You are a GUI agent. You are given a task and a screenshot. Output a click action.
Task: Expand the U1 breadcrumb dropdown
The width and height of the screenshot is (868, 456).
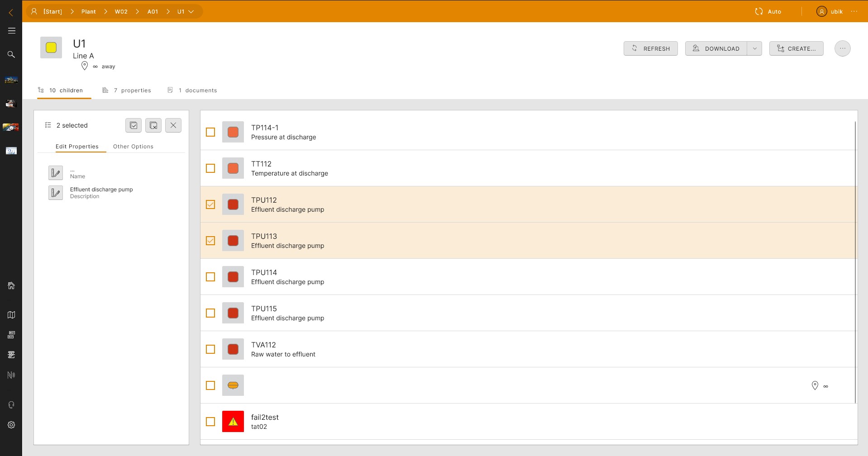pos(191,12)
